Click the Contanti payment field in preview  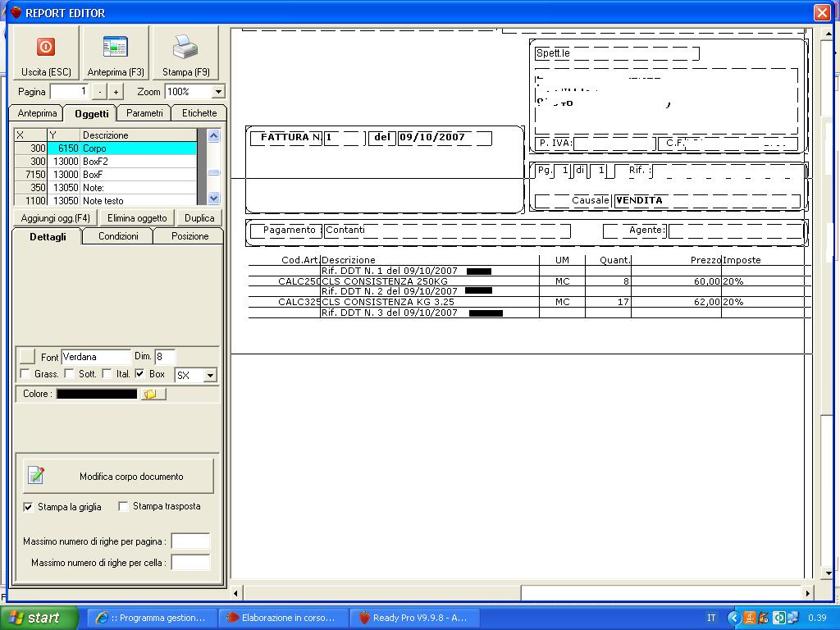[x=447, y=231]
